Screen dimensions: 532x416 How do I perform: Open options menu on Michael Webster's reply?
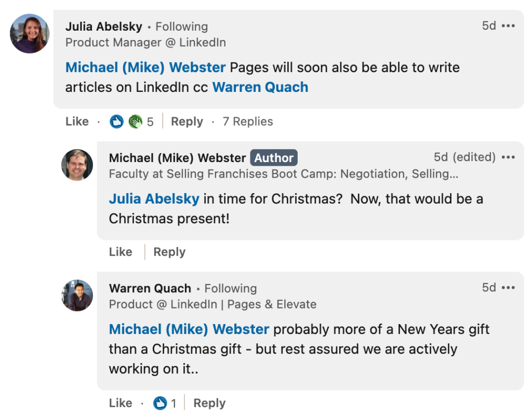coord(508,157)
